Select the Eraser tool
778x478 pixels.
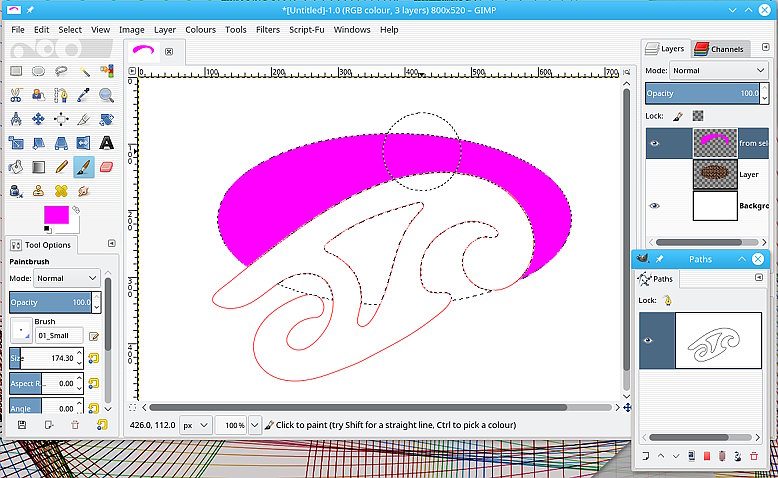pos(107,167)
